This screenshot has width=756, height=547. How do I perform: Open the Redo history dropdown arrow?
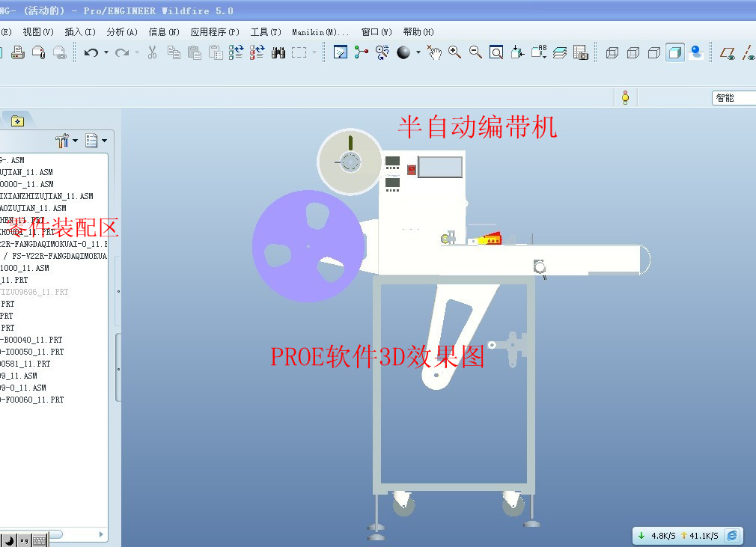click(x=137, y=52)
